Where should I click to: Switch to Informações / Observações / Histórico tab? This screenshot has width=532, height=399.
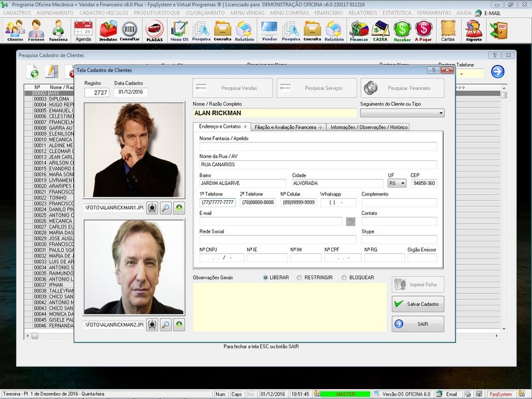[x=368, y=127]
